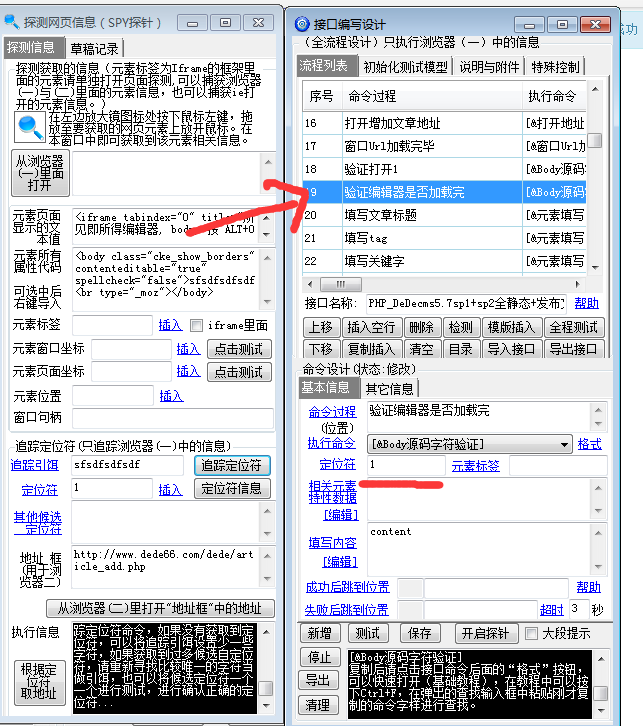
Task: Select row 16 打开增加文章地址
Action: (x=444, y=123)
